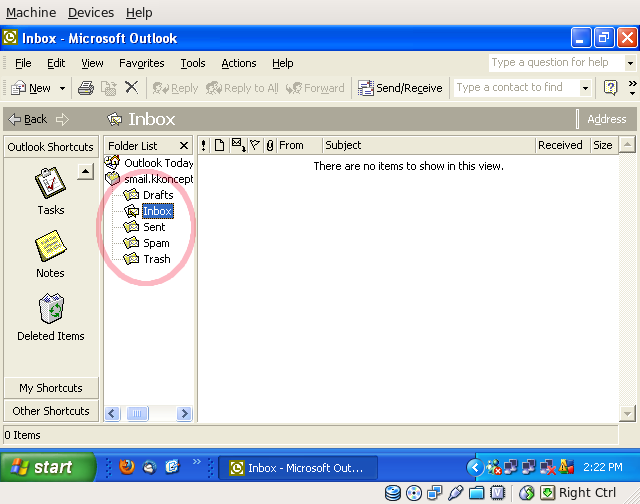Sort by Icon column header
Screen dimensions: 640x504
coord(220,145)
